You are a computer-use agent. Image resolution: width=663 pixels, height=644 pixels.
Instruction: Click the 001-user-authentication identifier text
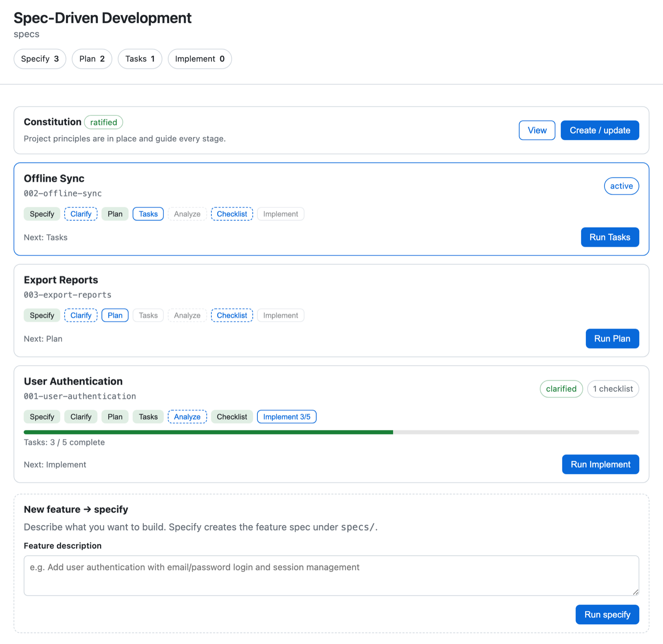pyautogui.click(x=80, y=396)
